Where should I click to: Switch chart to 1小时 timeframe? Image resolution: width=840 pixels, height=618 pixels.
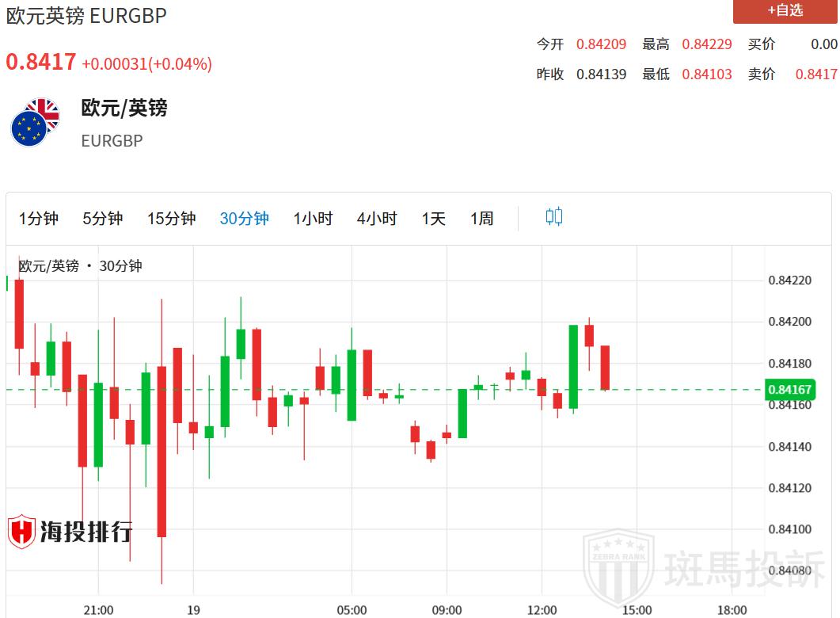pyautogui.click(x=313, y=219)
